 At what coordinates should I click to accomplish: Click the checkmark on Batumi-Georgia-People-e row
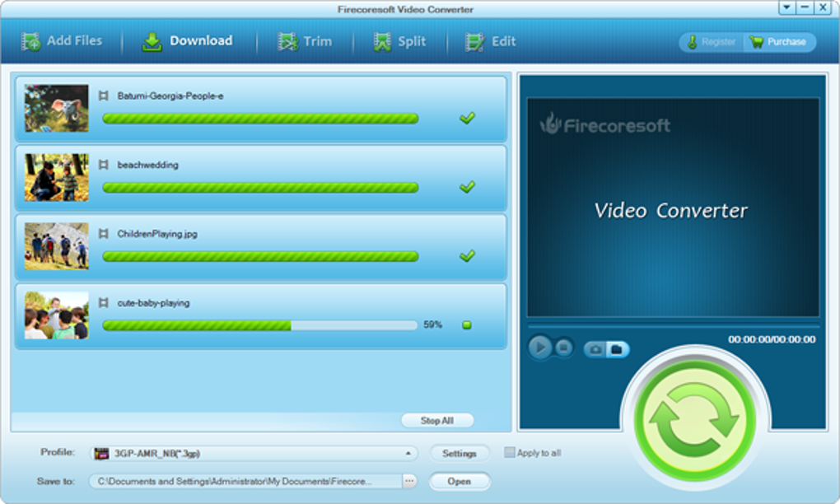pos(467,118)
